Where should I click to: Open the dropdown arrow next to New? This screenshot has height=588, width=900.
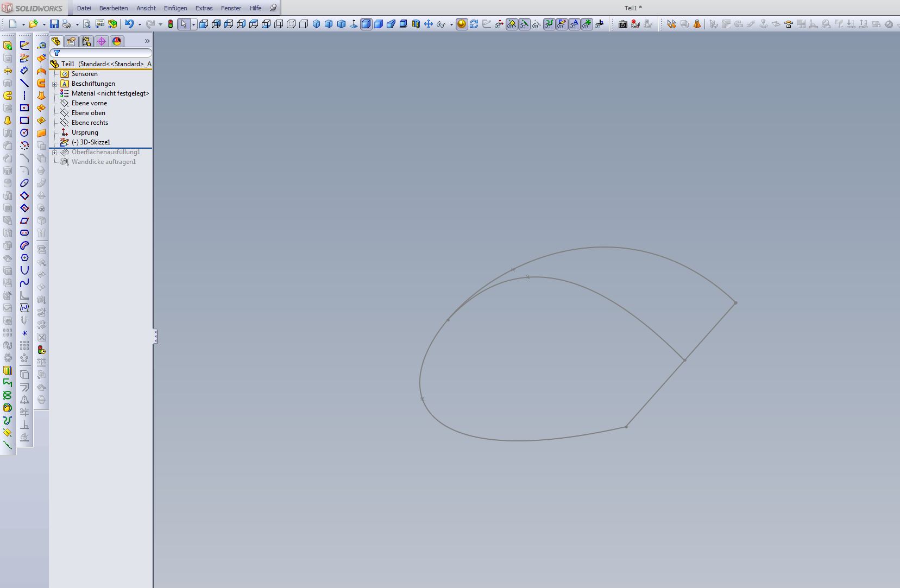point(23,24)
